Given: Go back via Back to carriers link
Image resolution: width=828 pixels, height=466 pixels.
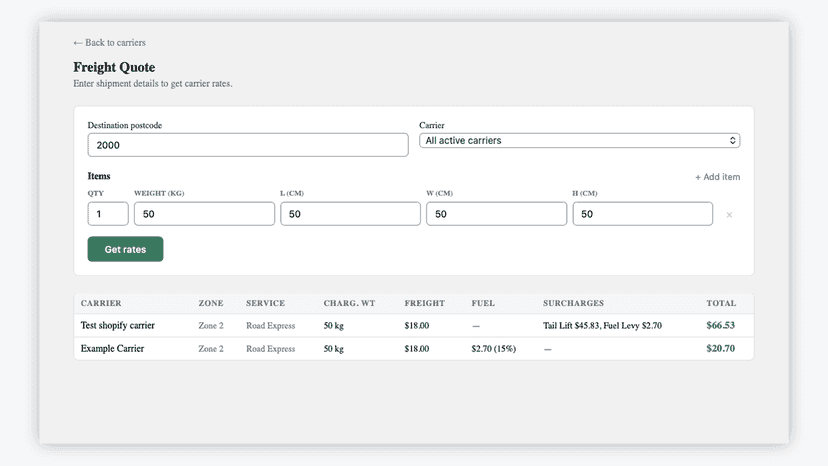Looking at the screenshot, I should pos(109,43).
